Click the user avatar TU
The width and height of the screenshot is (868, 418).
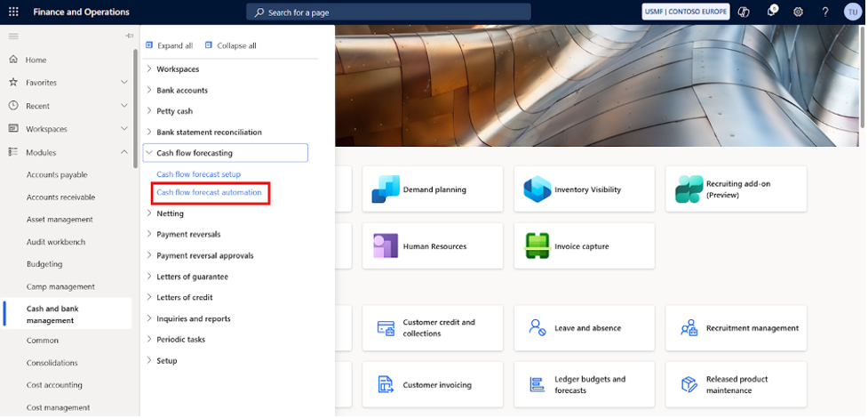(853, 12)
